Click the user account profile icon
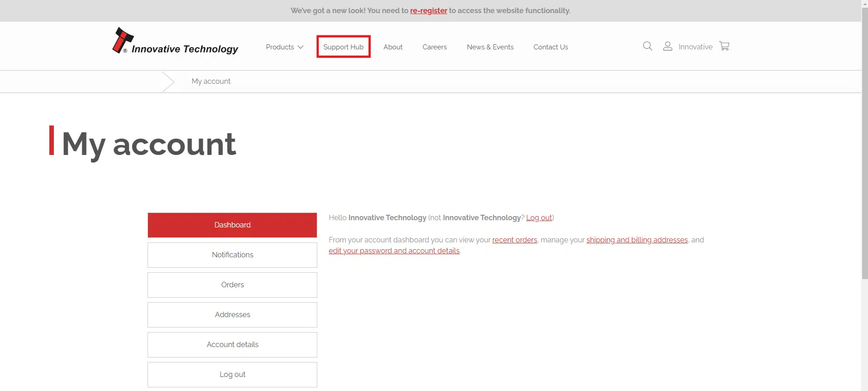Image resolution: width=868 pixels, height=391 pixels. click(667, 46)
